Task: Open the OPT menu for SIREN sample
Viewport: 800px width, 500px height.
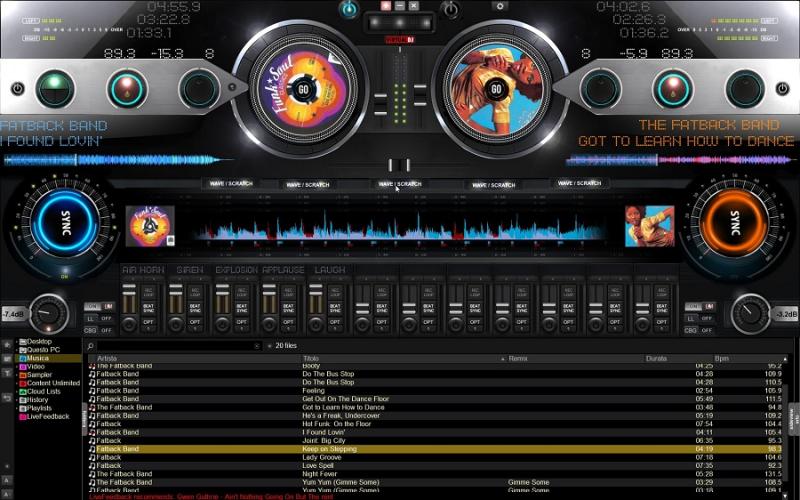Action: (195, 322)
